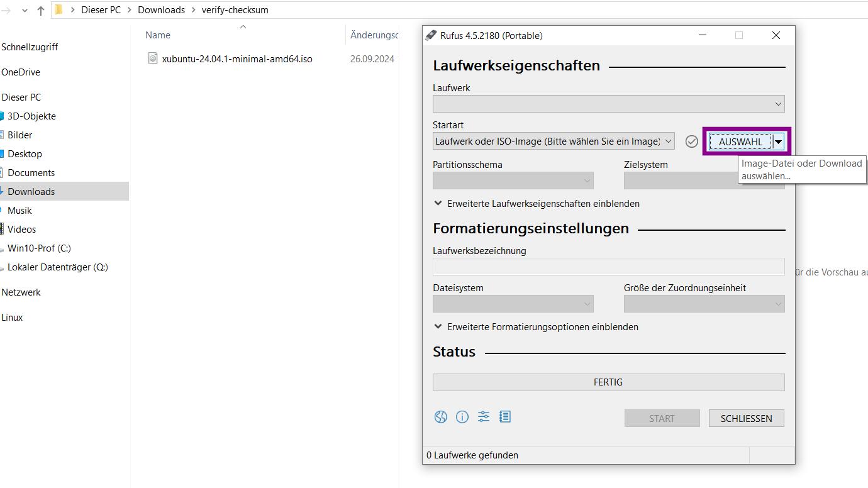Open the Dateisystem dropdown
The image size is (868, 488).
coord(513,304)
